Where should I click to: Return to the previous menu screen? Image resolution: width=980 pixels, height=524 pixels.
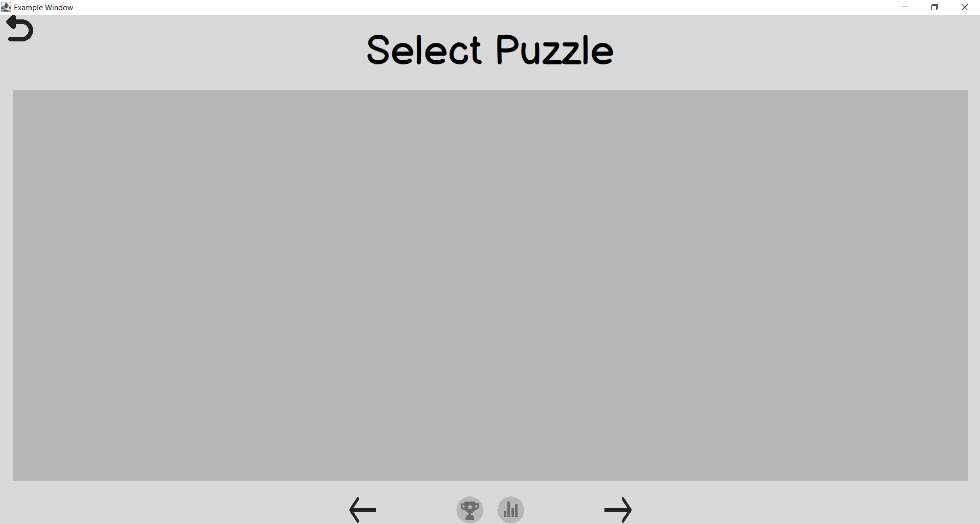point(20,29)
